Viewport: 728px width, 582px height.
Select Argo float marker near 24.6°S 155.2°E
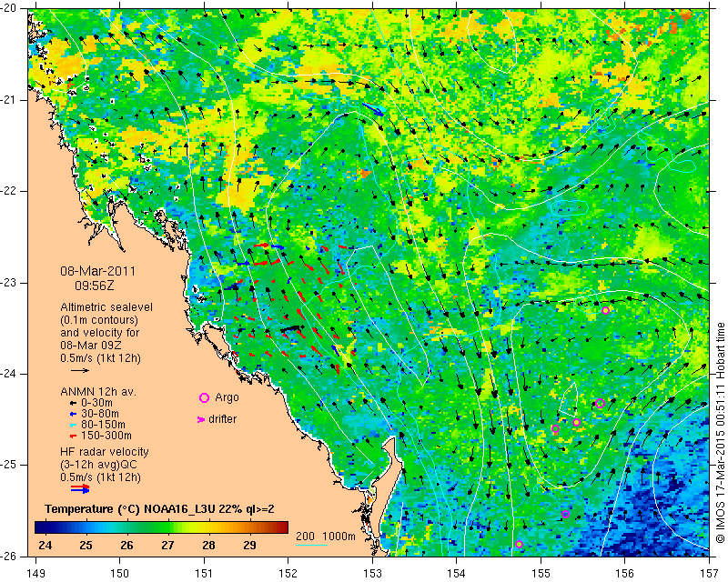[x=555, y=429]
